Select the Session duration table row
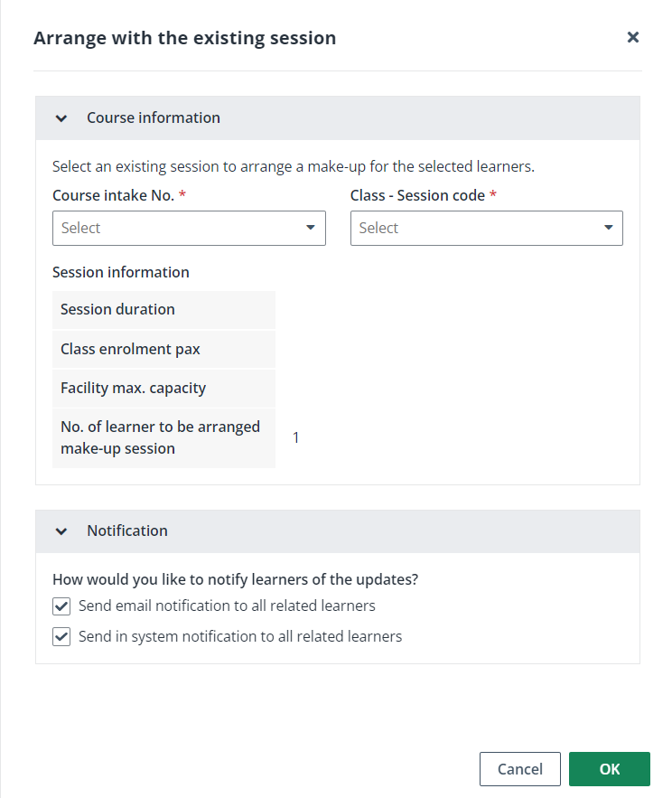672x798 pixels. click(163, 310)
